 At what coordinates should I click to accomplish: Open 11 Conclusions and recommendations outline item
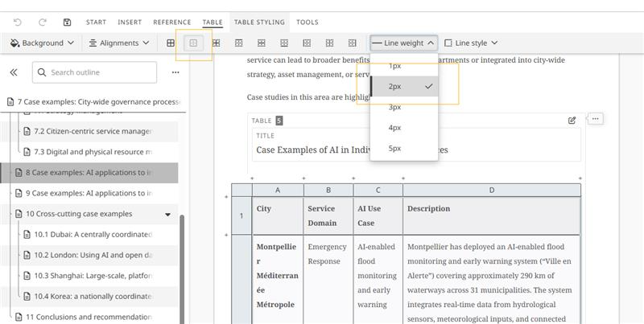pos(89,317)
